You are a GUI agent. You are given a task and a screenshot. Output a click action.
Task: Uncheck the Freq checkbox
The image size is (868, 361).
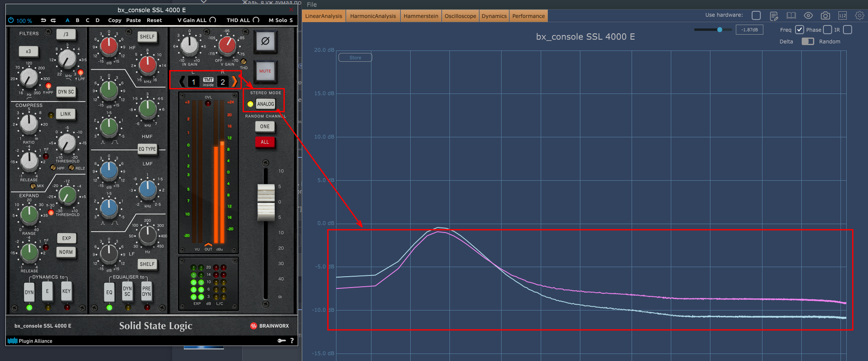[x=799, y=30]
